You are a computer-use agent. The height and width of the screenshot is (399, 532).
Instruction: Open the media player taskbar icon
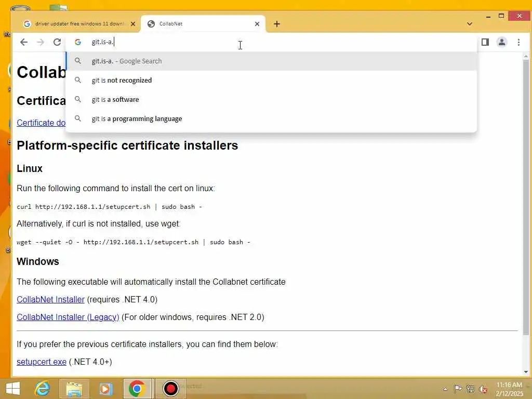[105, 389]
